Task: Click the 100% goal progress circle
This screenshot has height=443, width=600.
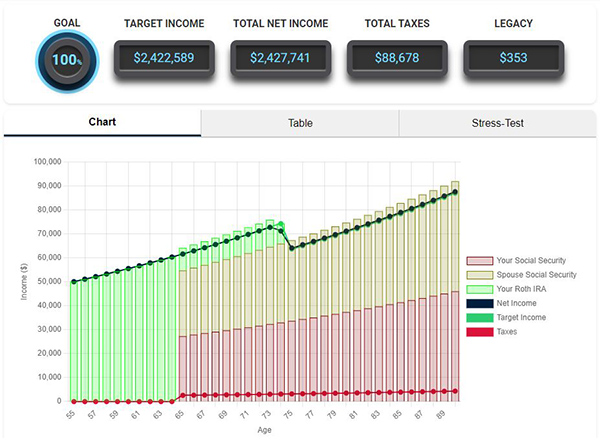Action: pyautogui.click(x=68, y=61)
